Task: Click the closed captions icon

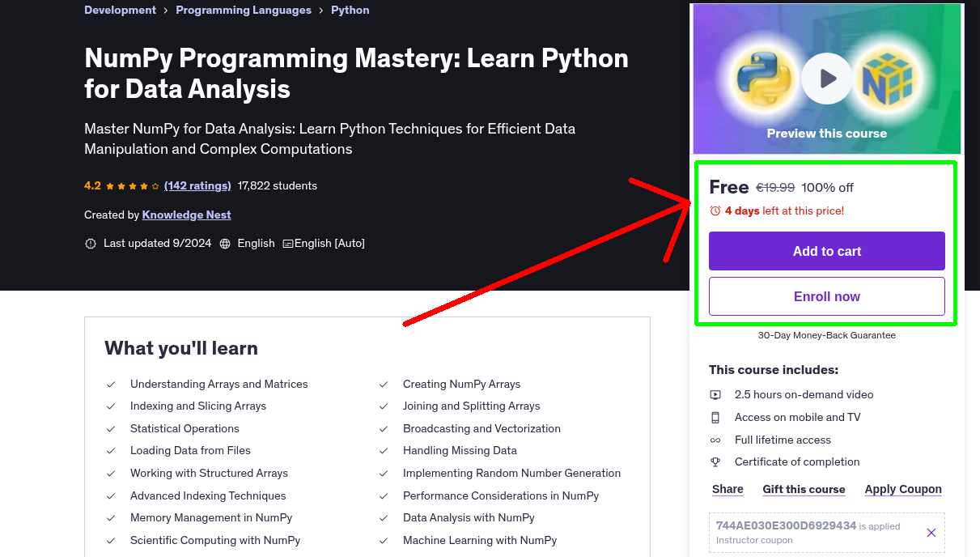Action: (x=287, y=244)
